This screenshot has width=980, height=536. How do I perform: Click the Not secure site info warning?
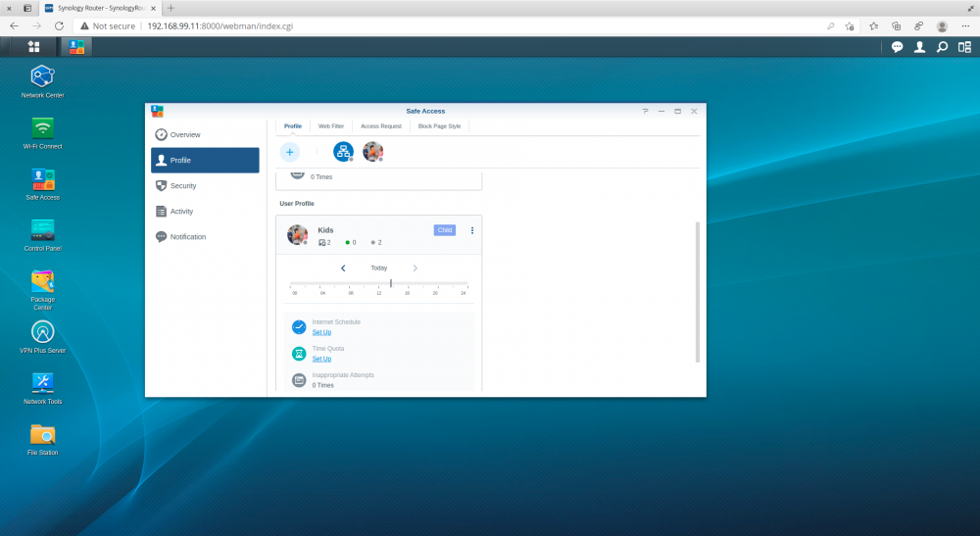[x=108, y=26]
